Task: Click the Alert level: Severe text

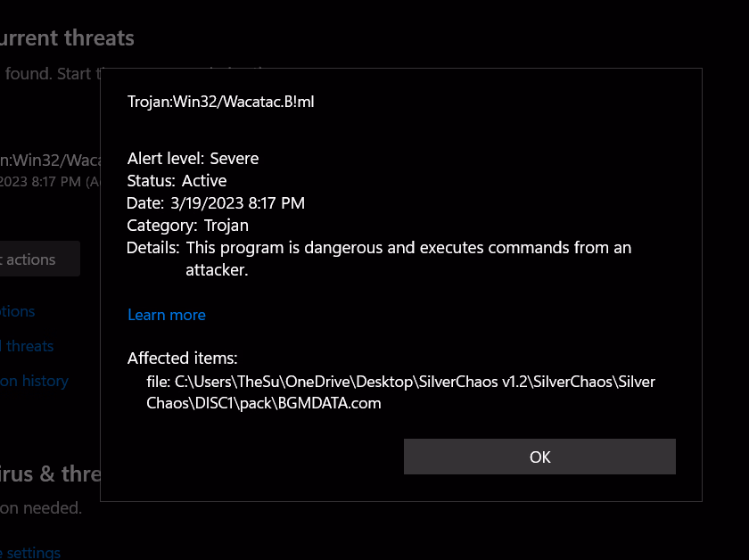Action: coord(193,159)
